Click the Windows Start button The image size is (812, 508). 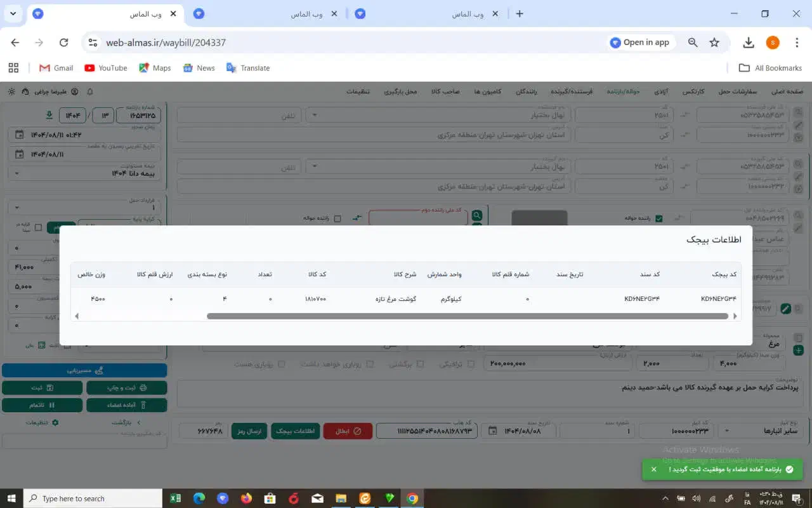click(11, 498)
